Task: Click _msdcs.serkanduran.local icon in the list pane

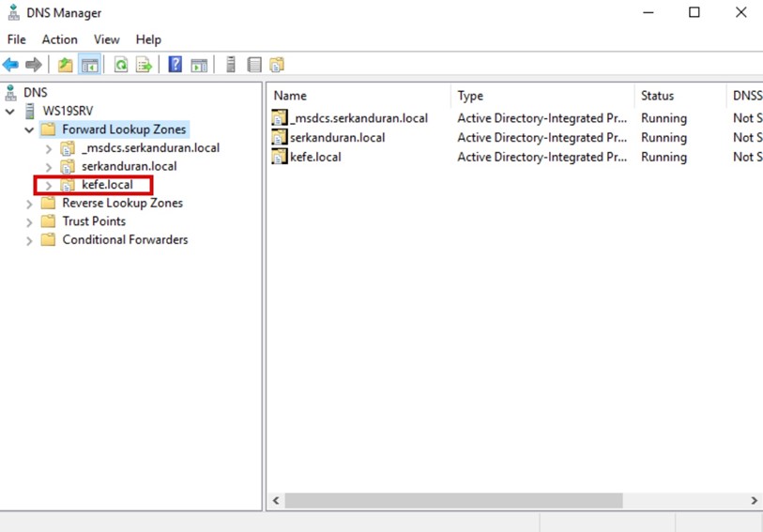Action: click(280, 118)
